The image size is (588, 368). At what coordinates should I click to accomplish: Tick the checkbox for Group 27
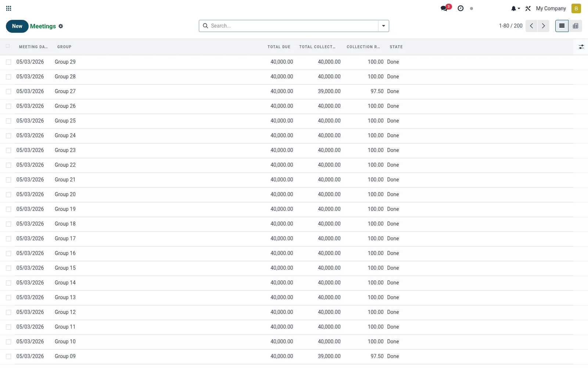point(8,92)
